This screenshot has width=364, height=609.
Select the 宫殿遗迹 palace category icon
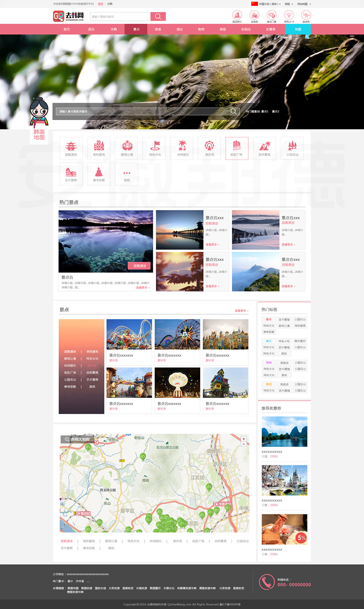click(x=71, y=148)
